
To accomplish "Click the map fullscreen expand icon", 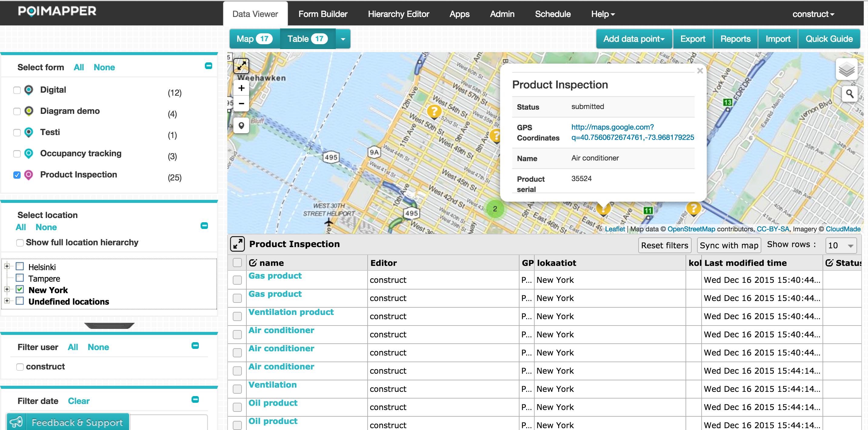I will pos(241,66).
